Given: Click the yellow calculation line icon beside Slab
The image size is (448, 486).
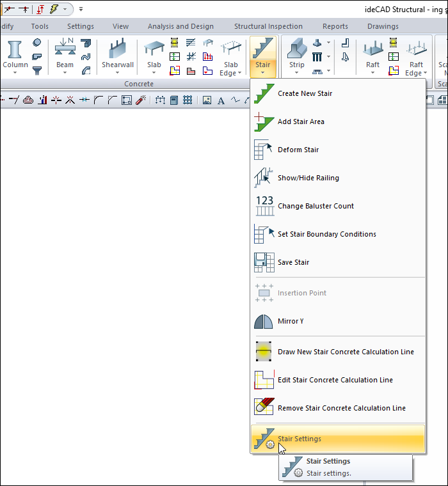Looking at the screenshot, I should [x=175, y=42].
